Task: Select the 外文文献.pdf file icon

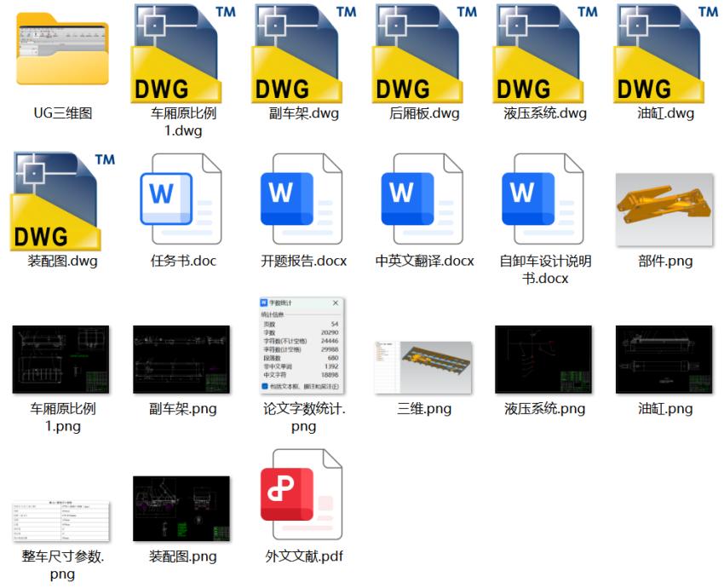Action: pos(302,494)
